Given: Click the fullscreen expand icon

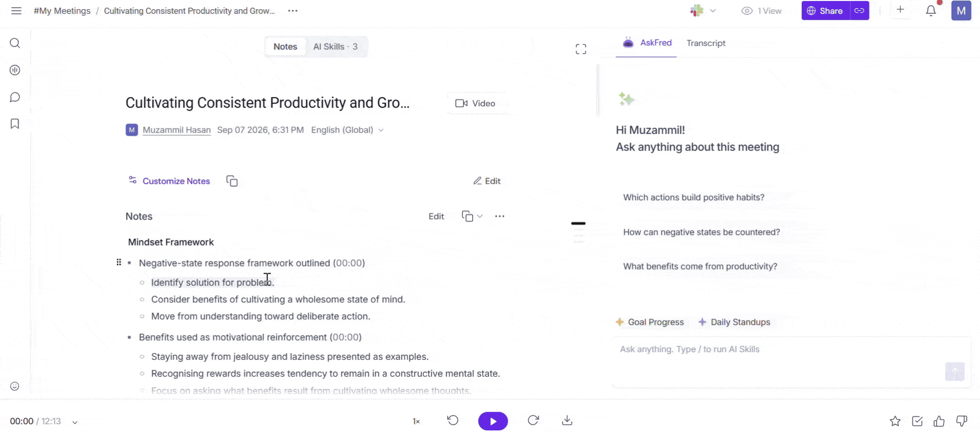Looking at the screenshot, I should click(581, 49).
